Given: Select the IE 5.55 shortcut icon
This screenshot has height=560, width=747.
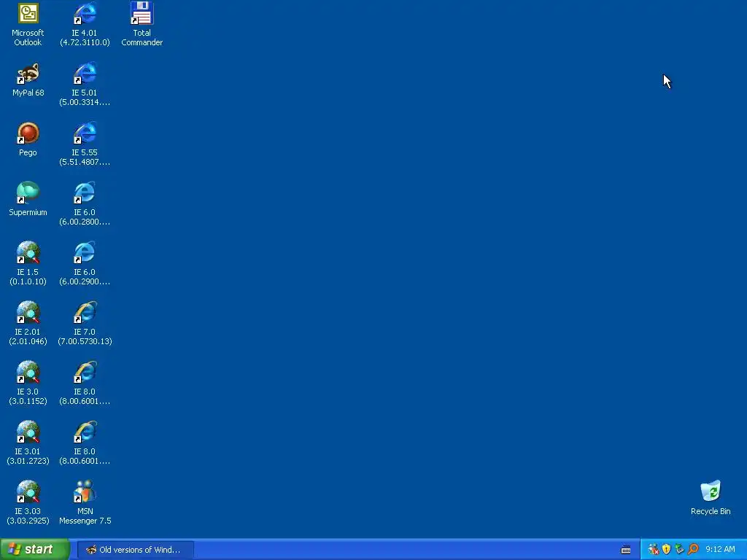Looking at the screenshot, I should pos(85,133).
